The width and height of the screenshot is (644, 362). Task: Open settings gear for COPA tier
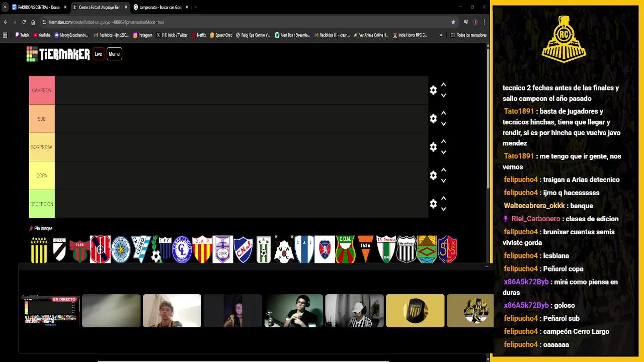433,175
